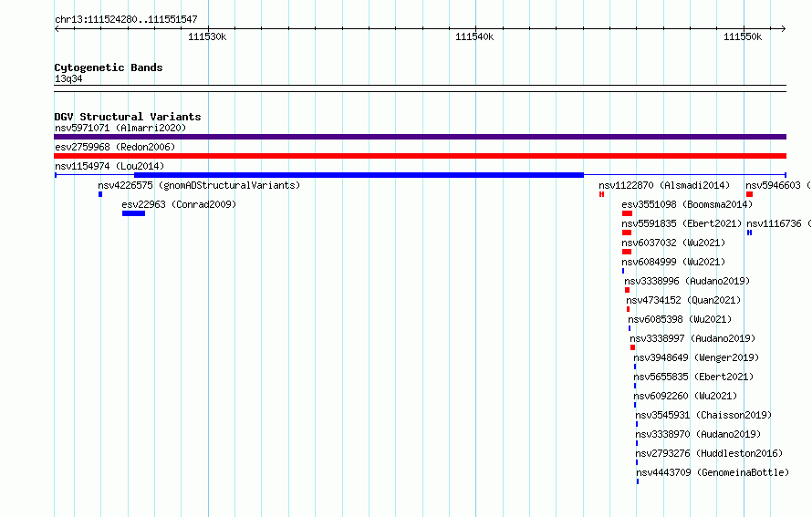Open variant nsv3948649 (Wenger2019) label
The image size is (812, 517).
696,357
